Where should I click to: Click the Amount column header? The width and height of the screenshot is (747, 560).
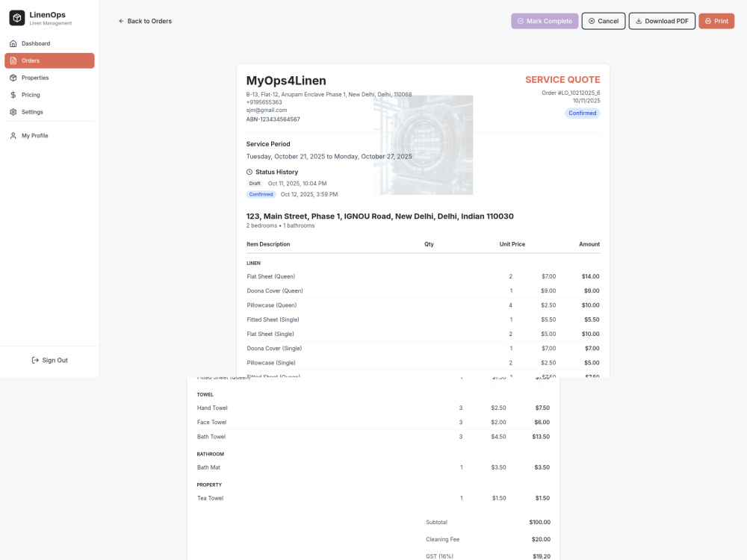(589, 244)
